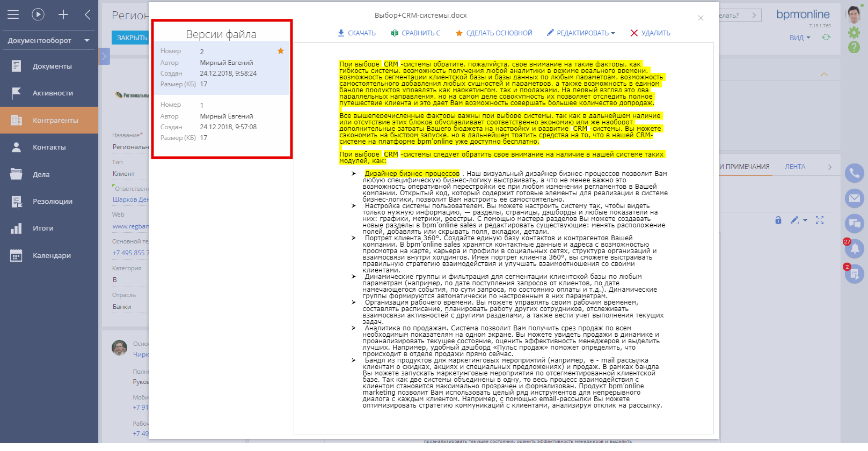Select the Контрагенты section
The width and height of the screenshot is (868, 451).
coord(49,120)
